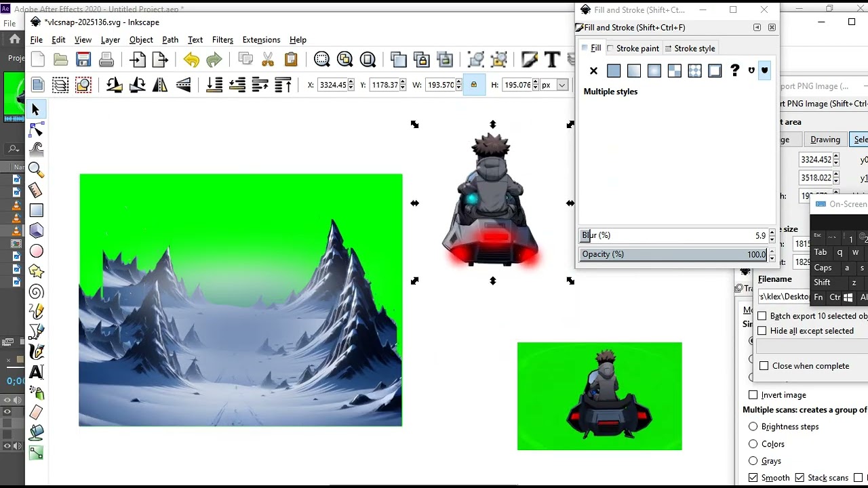
Task: Click the Export Filename input field
Action: coord(783,296)
